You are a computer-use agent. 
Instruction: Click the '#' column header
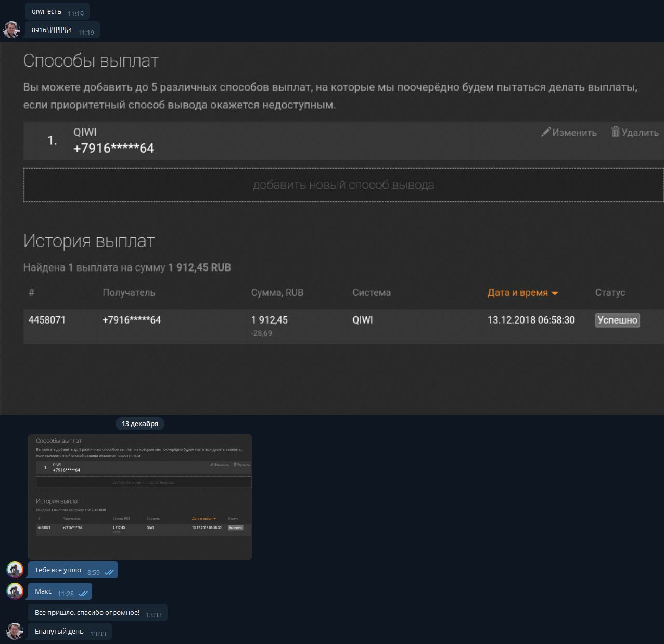click(x=31, y=293)
